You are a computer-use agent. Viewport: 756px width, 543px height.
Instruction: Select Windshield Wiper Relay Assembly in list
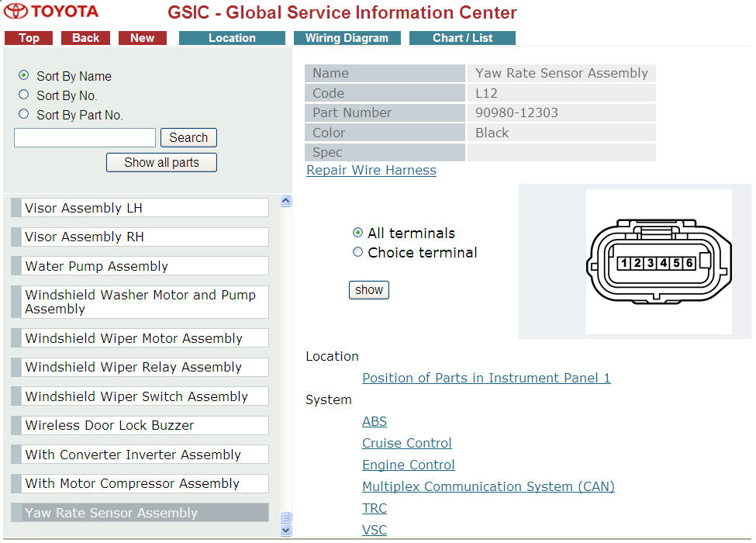coord(133,367)
